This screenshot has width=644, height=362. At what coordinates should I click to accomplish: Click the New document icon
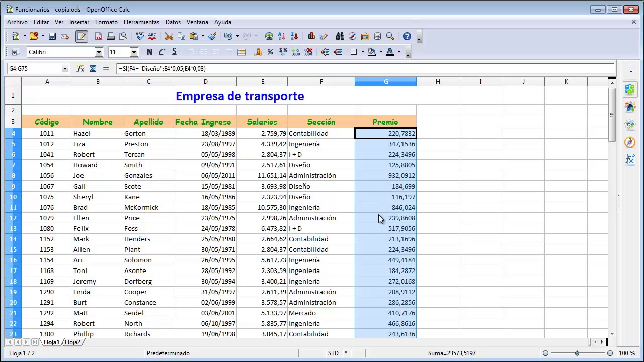pyautogui.click(x=16, y=36)
